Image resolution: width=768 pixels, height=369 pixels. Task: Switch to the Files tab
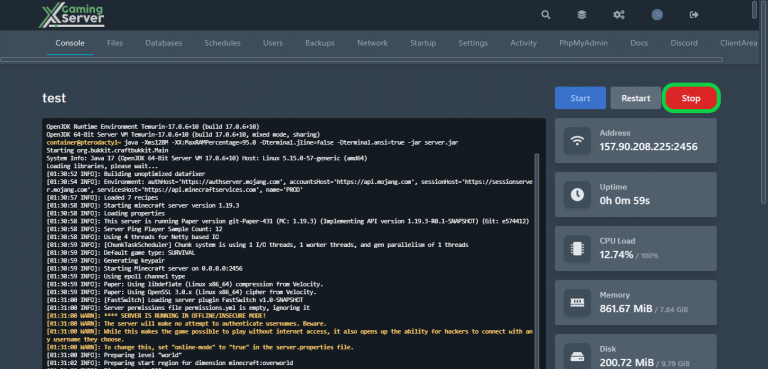click(115, 43)
